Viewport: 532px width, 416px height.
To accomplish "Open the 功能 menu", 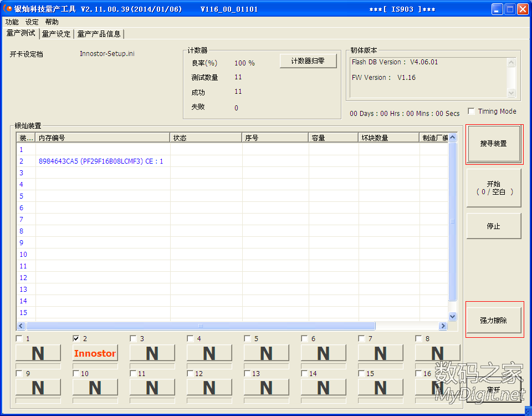I will point(12,22).
